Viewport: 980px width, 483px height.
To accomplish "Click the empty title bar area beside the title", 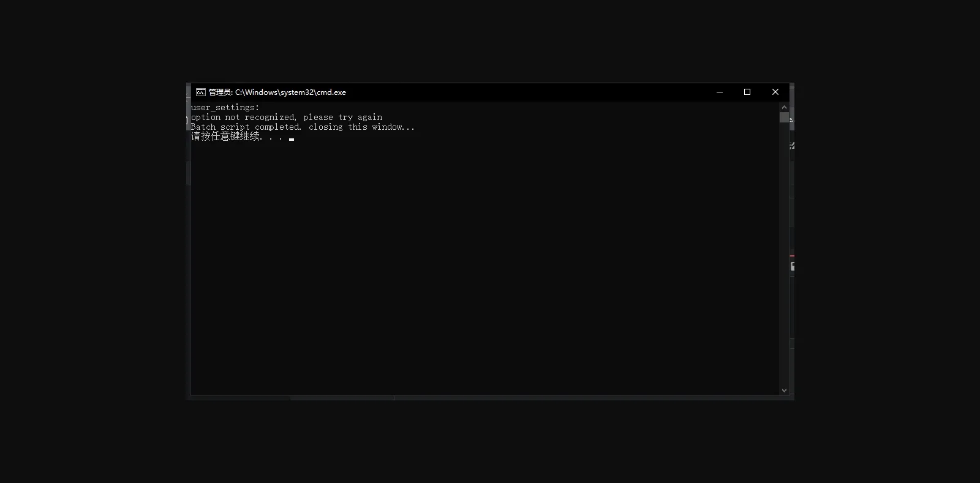I will point(527,92).
